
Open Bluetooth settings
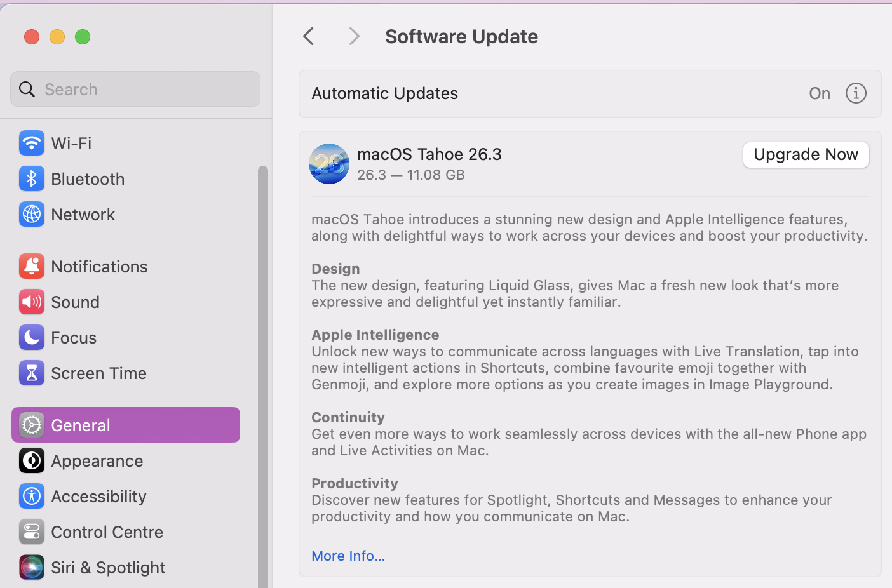tap(88, 178)
